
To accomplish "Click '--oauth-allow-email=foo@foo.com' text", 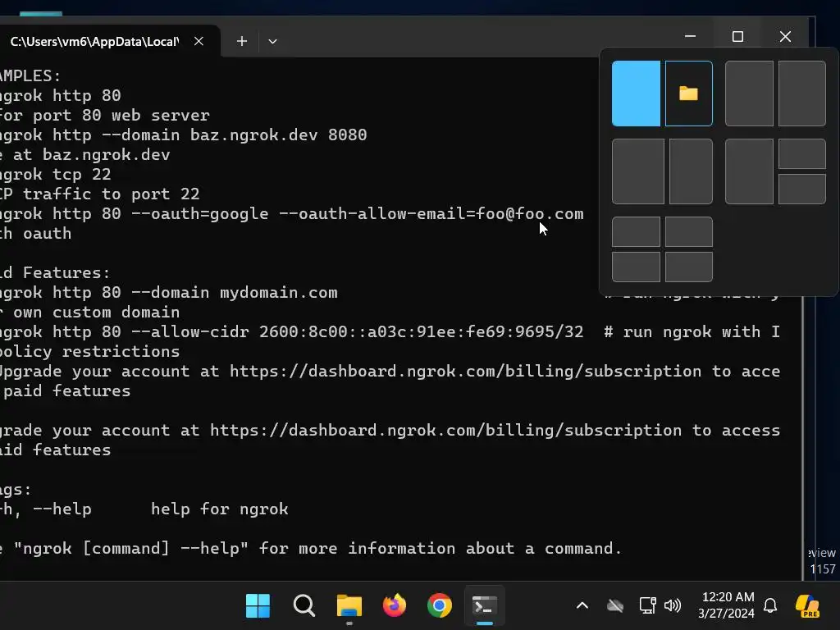I will pyautogui.click(x=431, y=214).
